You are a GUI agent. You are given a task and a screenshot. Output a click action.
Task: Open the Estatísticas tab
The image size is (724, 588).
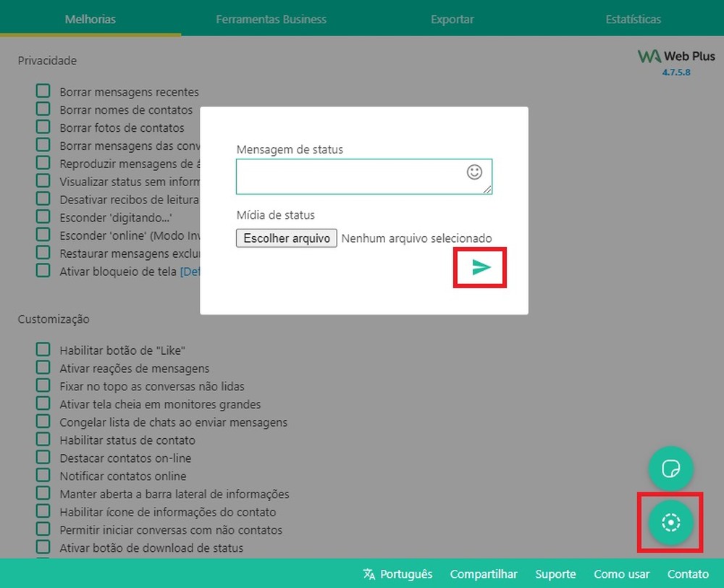tap(633, 20)
